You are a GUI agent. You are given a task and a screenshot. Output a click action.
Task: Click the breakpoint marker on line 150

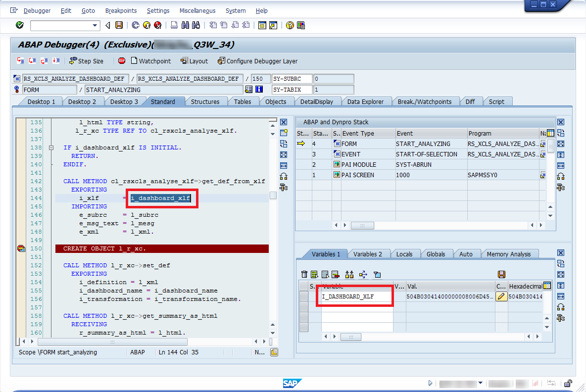pyautogui.click(x=21, y=248)
